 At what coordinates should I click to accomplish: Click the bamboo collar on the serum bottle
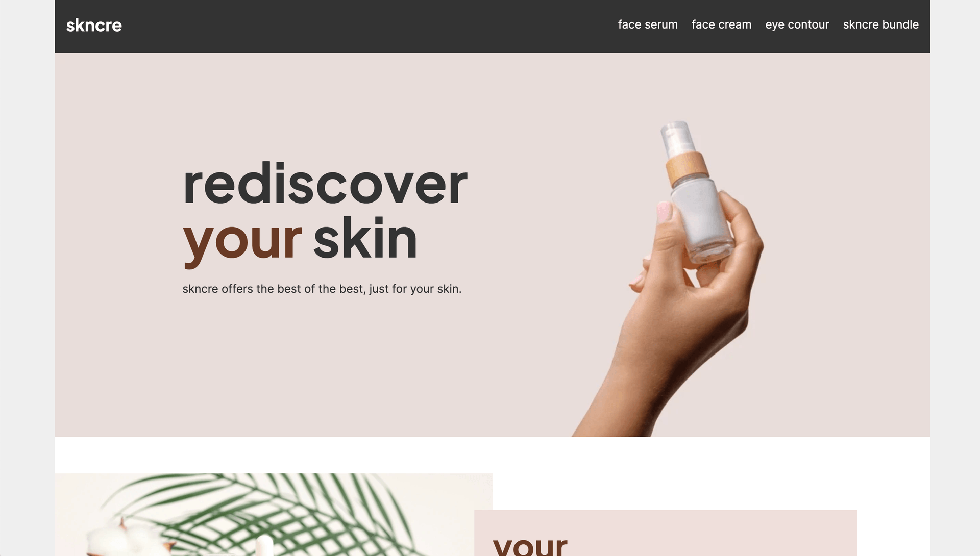[x=687, y=168]
